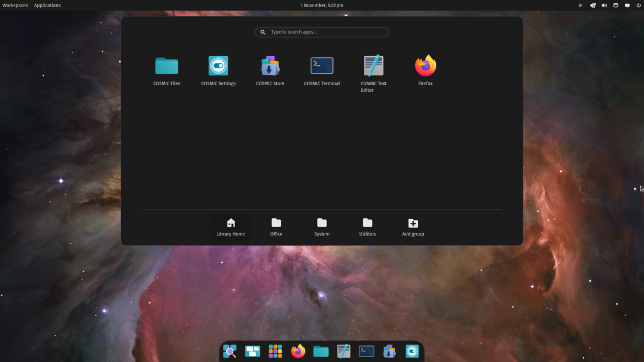Click the Firefox icon in the dock
The width and height of the screenshot is (644, 362).
[x=298, y=351]
